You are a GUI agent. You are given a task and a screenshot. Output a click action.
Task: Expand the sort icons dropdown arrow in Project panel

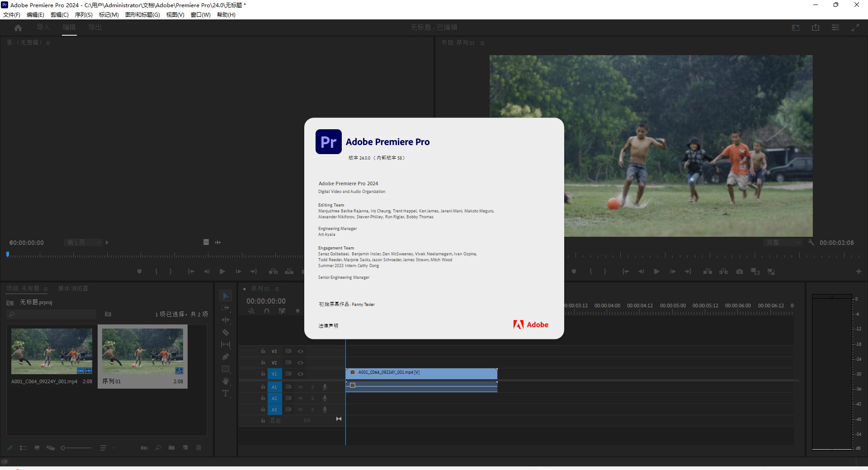pyautogui.click(x=114, y=448)
